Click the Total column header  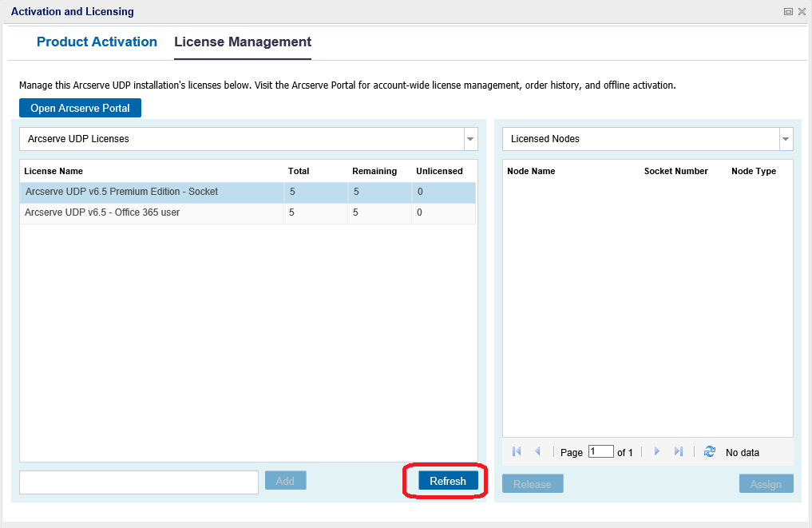click(299, 171)
